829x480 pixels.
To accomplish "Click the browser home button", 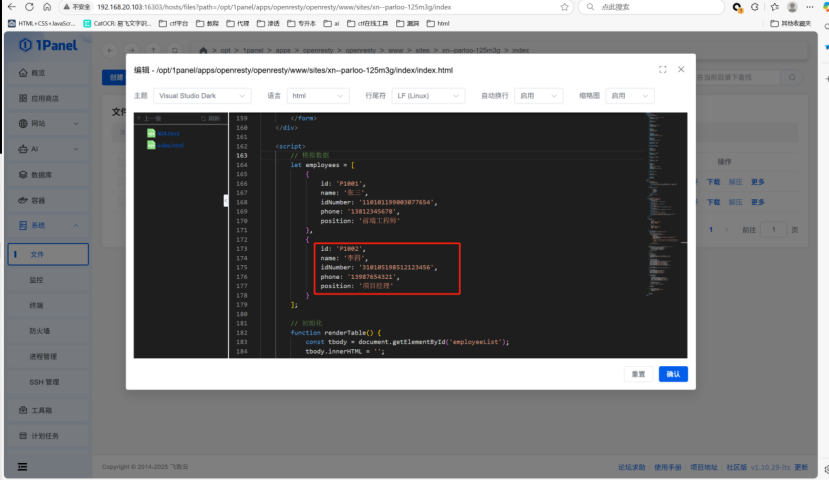I will pos(47,7).
